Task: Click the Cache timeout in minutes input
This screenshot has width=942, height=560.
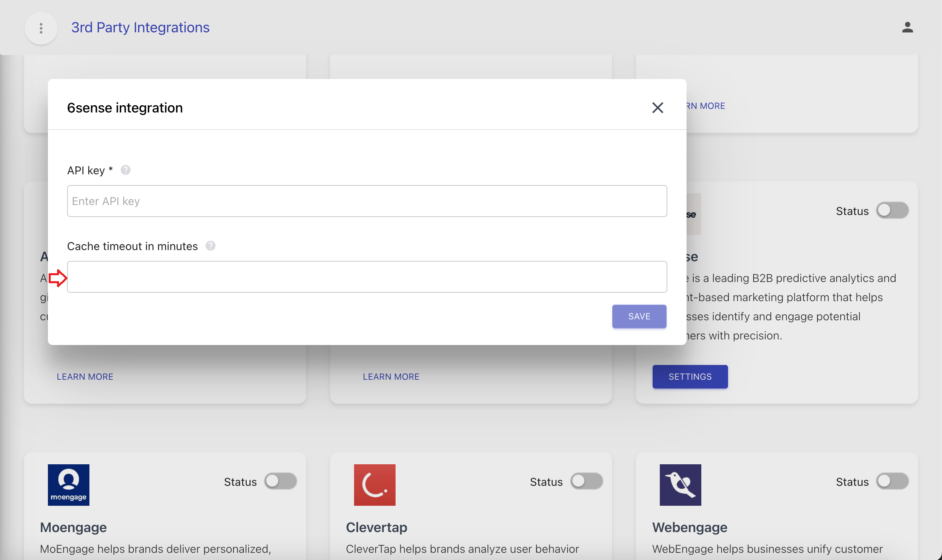Action: (x=367, y=277)
